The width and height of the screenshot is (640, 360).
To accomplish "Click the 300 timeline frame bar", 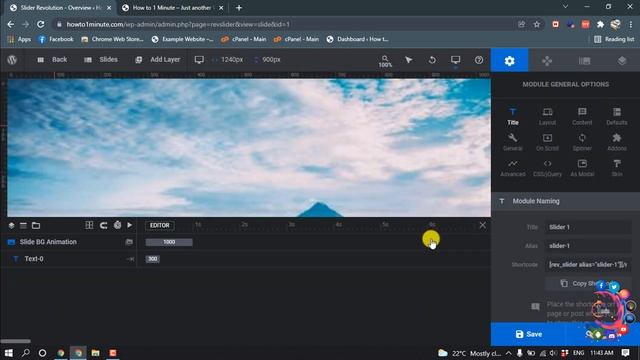I will click(153, 259).
